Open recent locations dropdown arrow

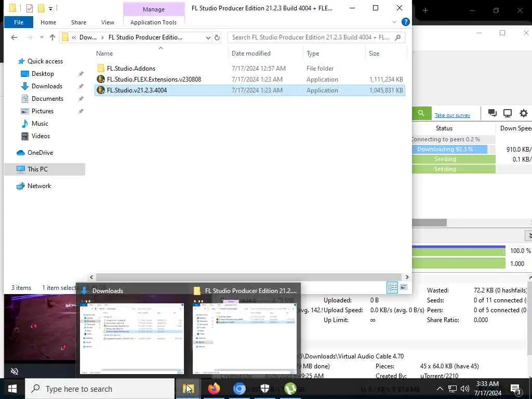pos(42,37)
